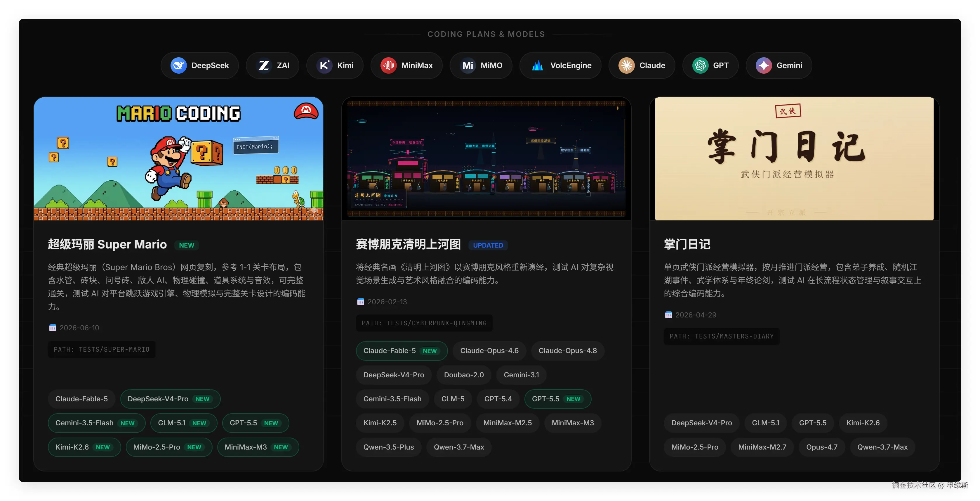Click the ZAI Z logo icon
980x501 pixels.
click(264, 65)
